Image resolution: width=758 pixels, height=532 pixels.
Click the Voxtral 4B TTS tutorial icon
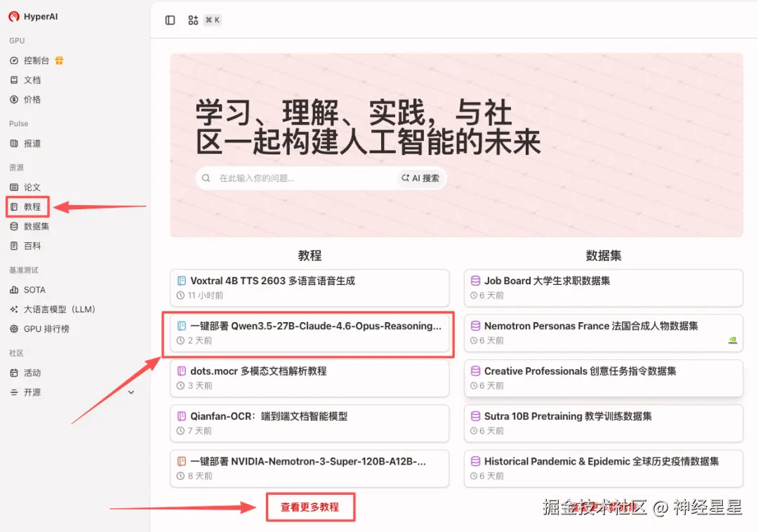pos(182,281)
